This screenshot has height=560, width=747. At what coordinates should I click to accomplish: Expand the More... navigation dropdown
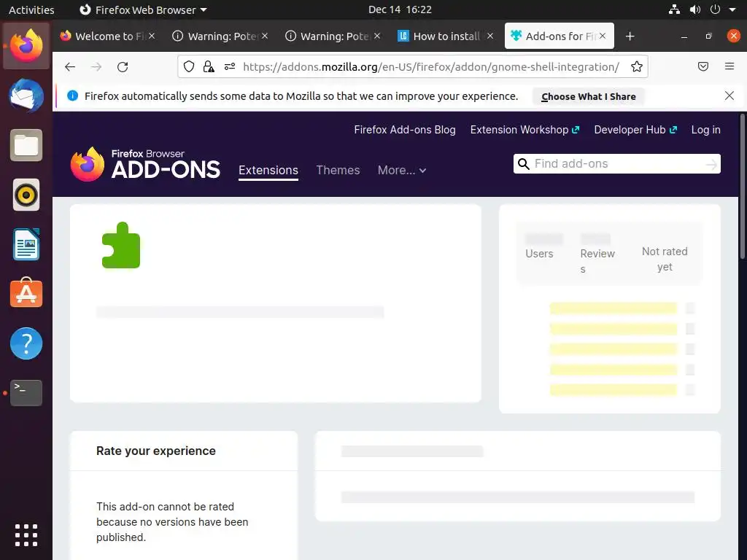(x=402, y=170)
